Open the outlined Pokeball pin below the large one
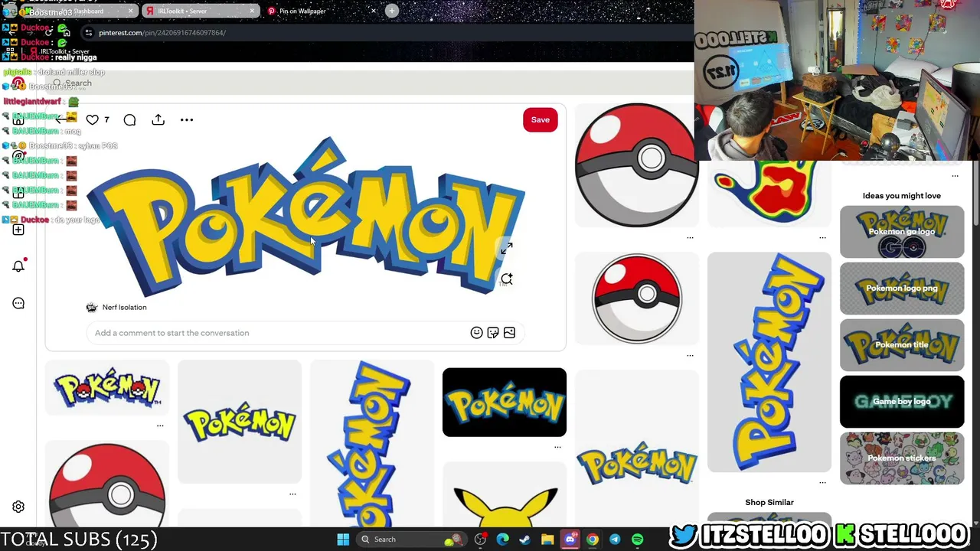Image resolution: width=980 pixels, height=551 pixels. tap(637, 298)
